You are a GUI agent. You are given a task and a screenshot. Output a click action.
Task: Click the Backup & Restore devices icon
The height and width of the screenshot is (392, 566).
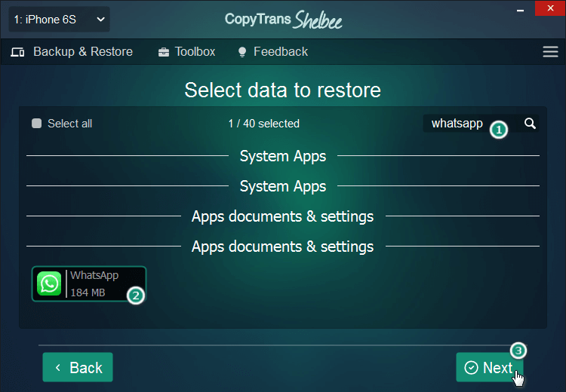tap(18, 52)
